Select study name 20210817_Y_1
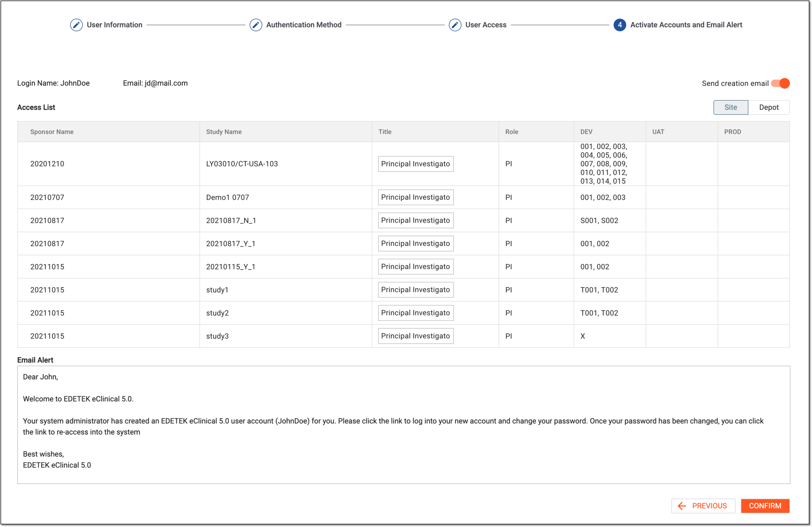812x527 pixels. coord(231,244)
